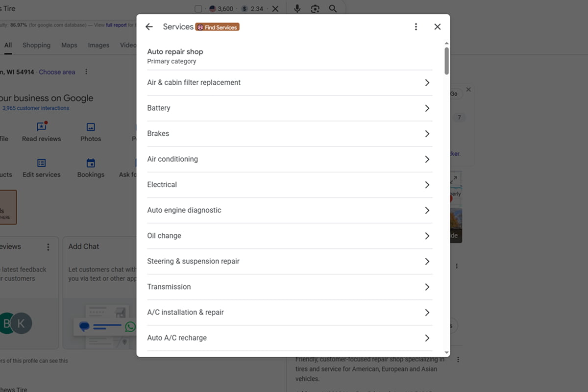Click the full report link
Screen dimensions: 588x392
117,25
